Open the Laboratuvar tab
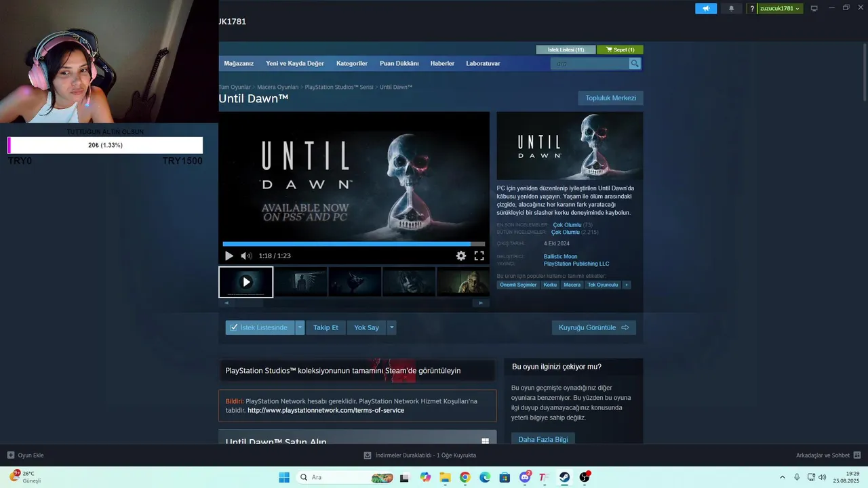Viewport: 868px width, 488px height. click(x=483, y=64)
